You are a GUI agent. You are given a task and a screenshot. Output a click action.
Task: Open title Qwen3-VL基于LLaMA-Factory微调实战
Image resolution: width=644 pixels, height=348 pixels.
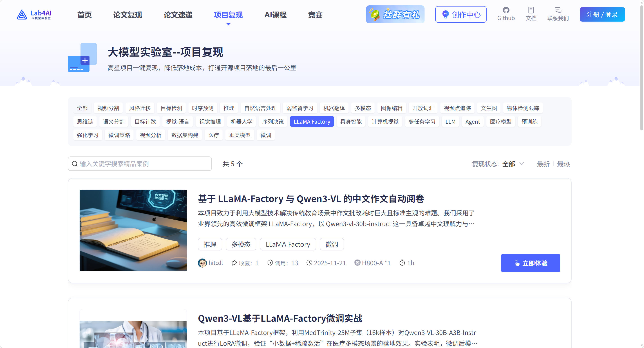tap(280, 318)
